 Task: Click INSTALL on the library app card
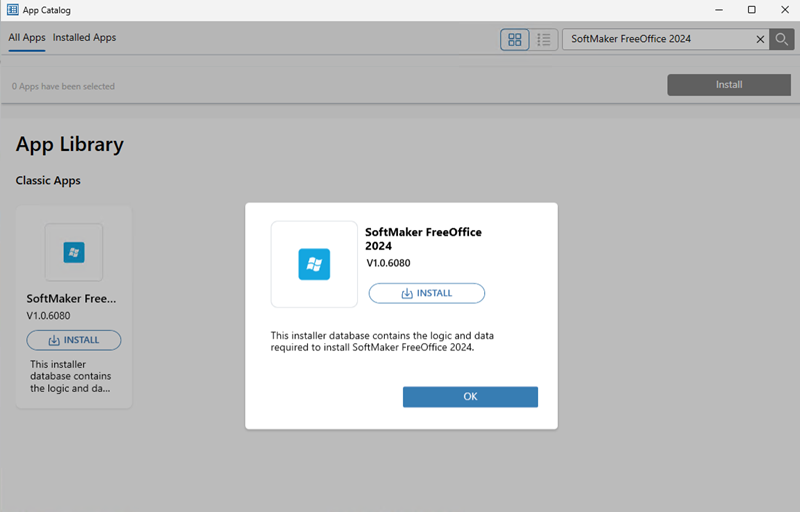point(74,340)
